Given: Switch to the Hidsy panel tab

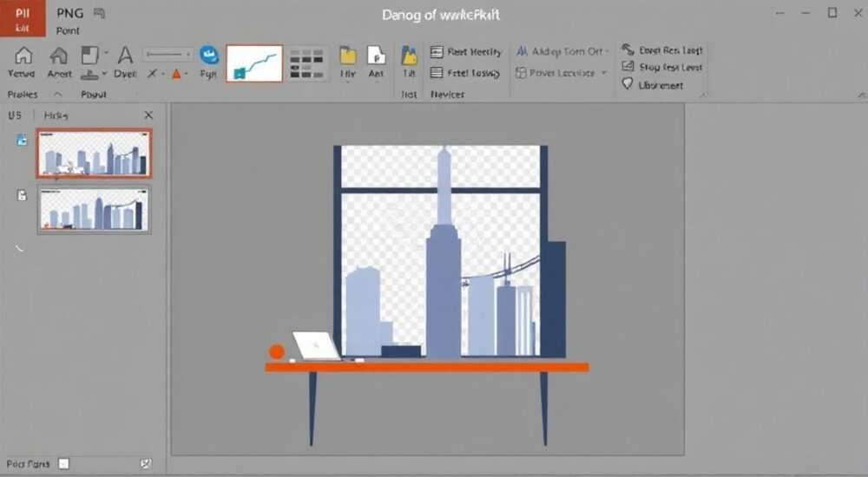Looking at the screenshot, I should pos(56,115).
